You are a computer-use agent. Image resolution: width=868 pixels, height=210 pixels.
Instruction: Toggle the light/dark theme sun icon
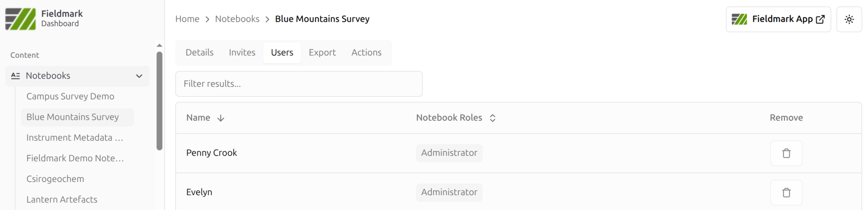pyautogui.click(x=849, y=20)
